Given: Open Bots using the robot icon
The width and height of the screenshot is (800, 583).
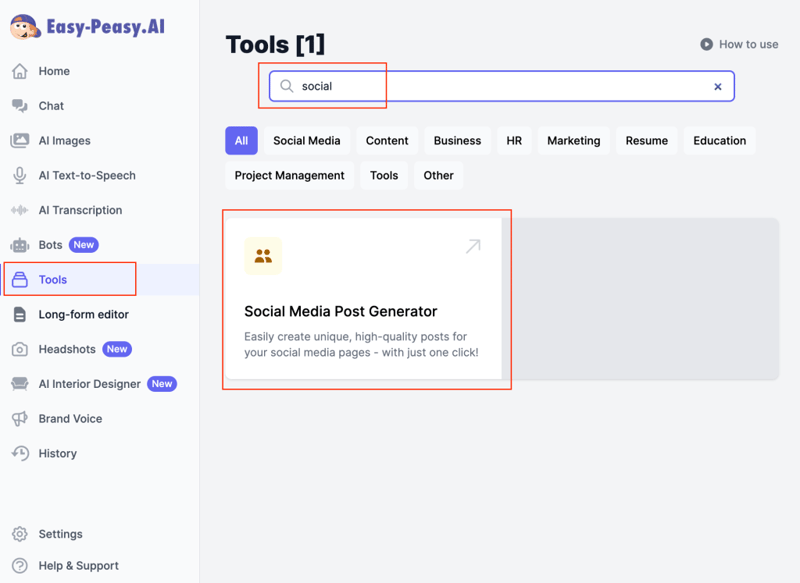Looking at the screenshot, I should [20, 245].
